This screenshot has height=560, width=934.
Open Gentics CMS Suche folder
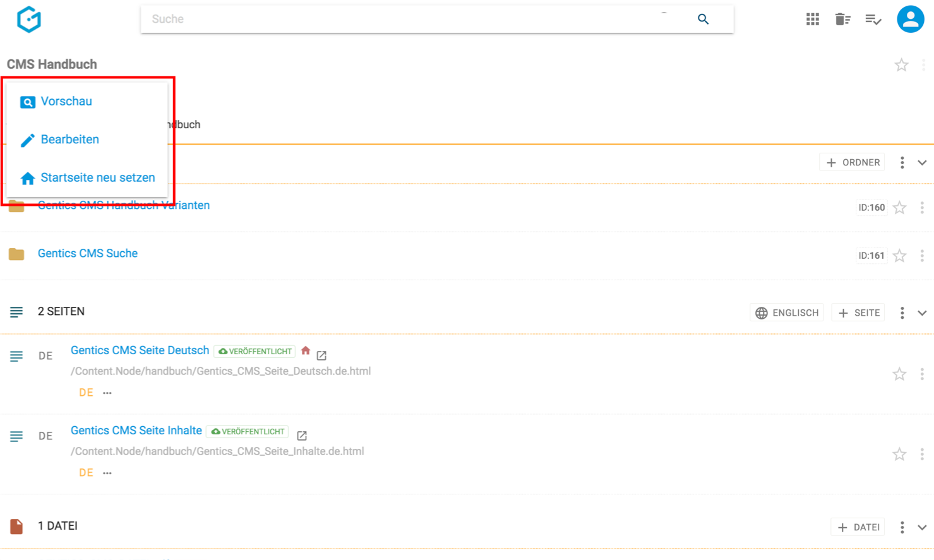click(88, 253)
